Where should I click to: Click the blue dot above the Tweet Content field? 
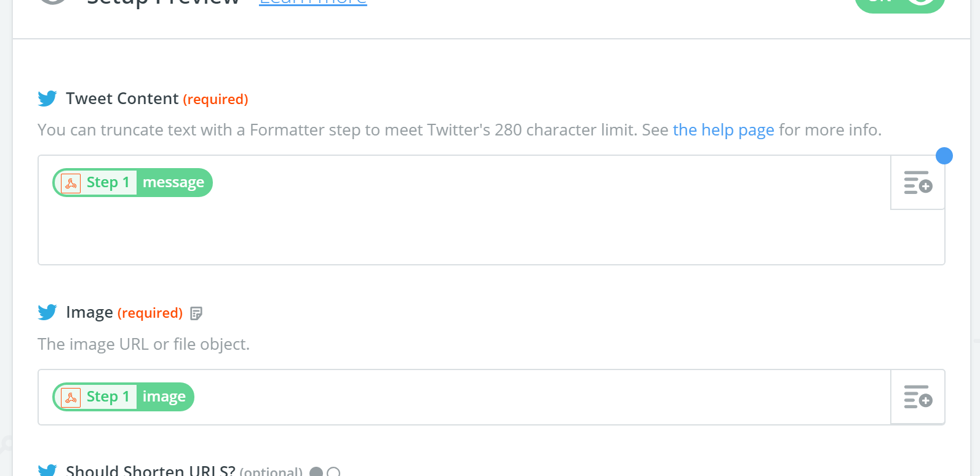pos(944,156)
